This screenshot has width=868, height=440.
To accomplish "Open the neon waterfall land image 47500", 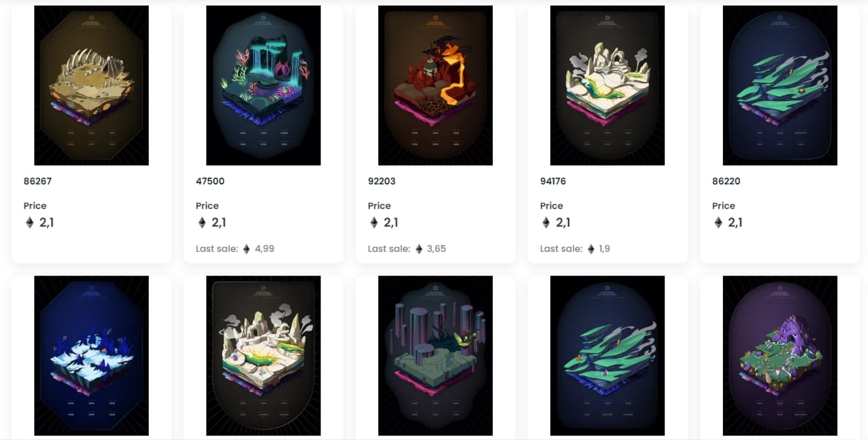I will [x=263, y=86].
